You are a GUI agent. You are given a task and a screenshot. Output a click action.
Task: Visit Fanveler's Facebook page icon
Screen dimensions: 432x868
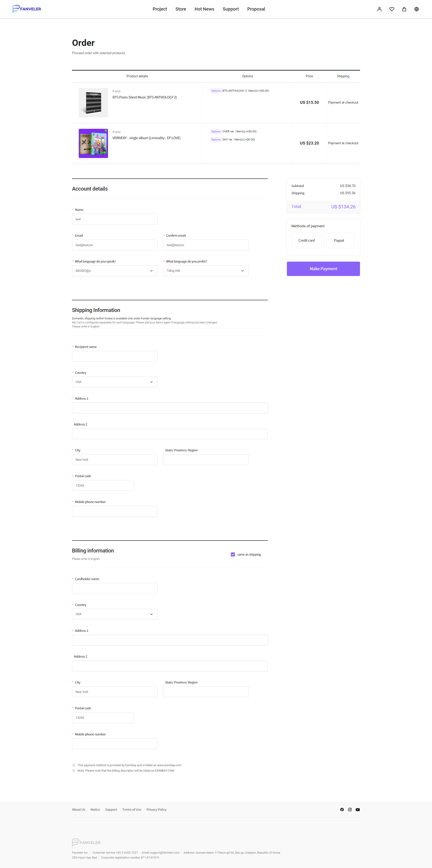click(342, 810)
